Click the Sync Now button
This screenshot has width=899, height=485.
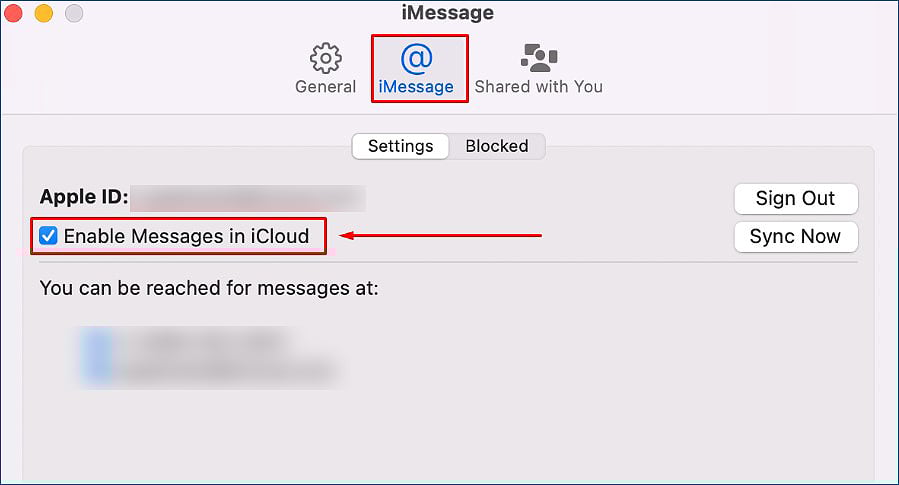796,236
